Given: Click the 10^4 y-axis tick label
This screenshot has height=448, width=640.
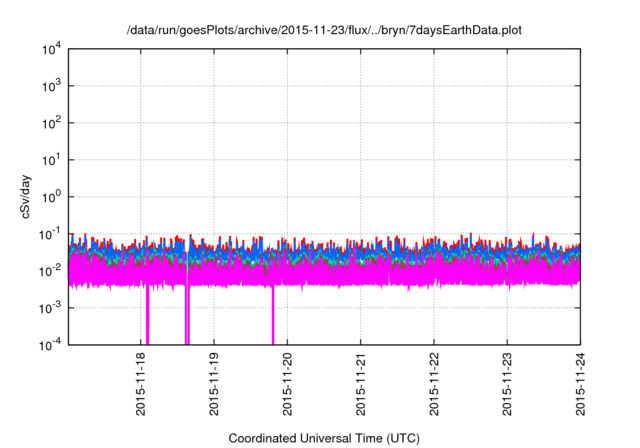Looking at the screenshot, I should [52, 50].
